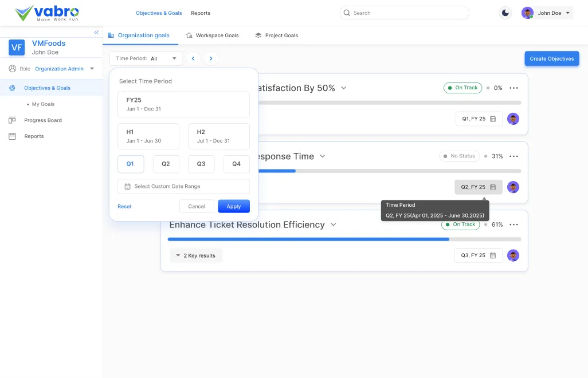588x378 pixels.
Task: Click the Apply button
Action: 233,206
